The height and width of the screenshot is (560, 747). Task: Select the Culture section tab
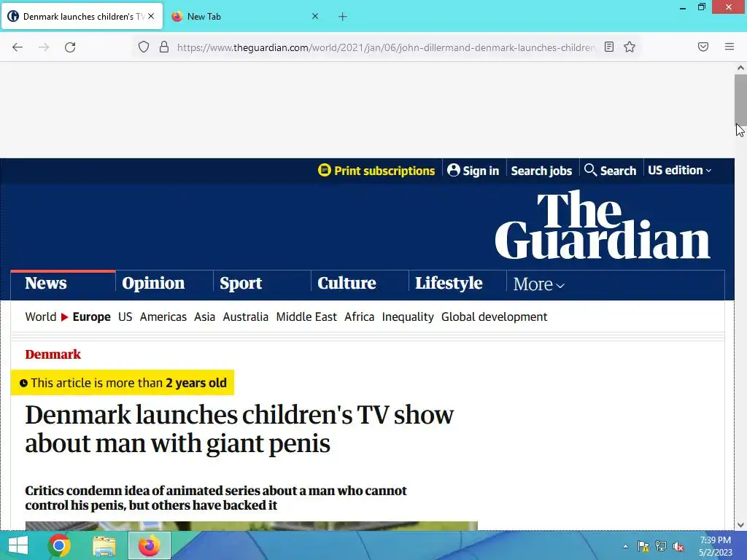[347, 283]
